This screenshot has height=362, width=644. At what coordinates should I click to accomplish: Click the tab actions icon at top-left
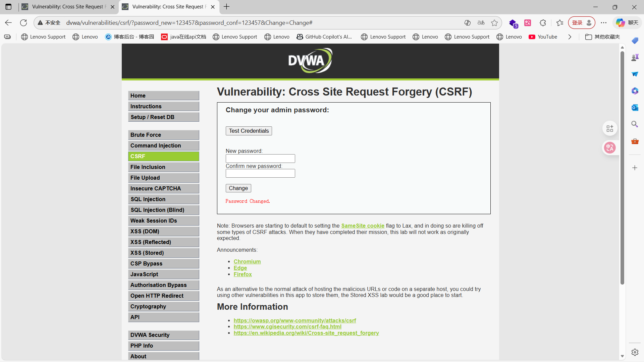click(8, 7)
